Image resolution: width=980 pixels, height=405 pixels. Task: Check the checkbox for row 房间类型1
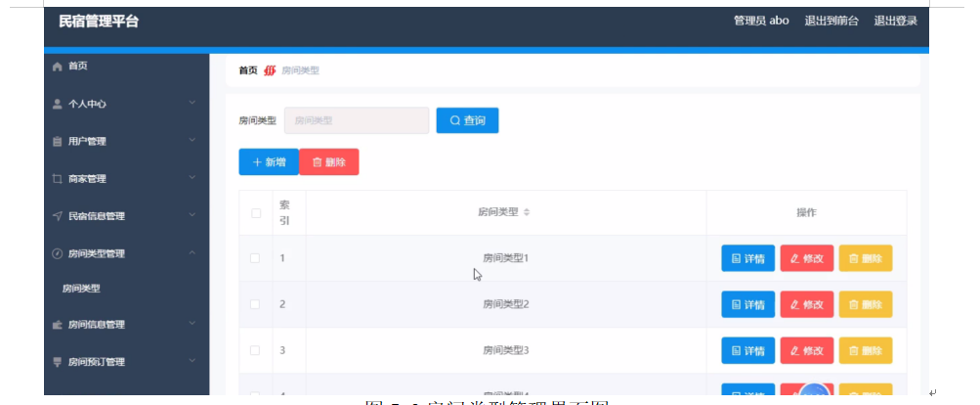(x=255, y=258)
